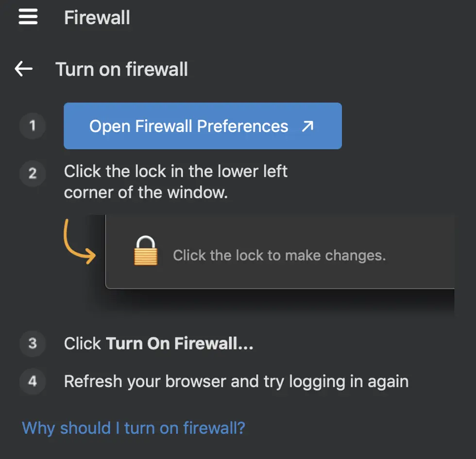Select the step 3 number circle
476x459 pixels.
[x=32, y=344]
